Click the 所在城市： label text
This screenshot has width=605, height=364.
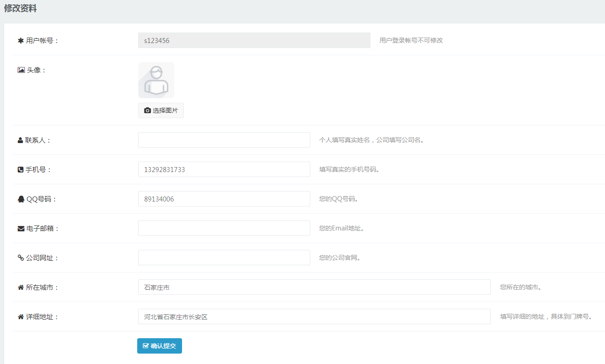pyautogui.click(x=43, y=287)
